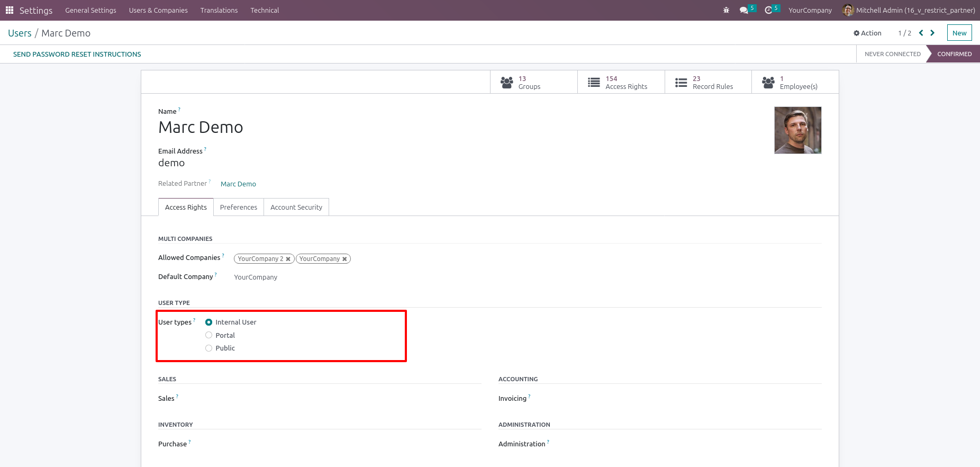Screen dimensions: 980x467
Task: Open the Action dropdown menu
Action: point(867,33)
